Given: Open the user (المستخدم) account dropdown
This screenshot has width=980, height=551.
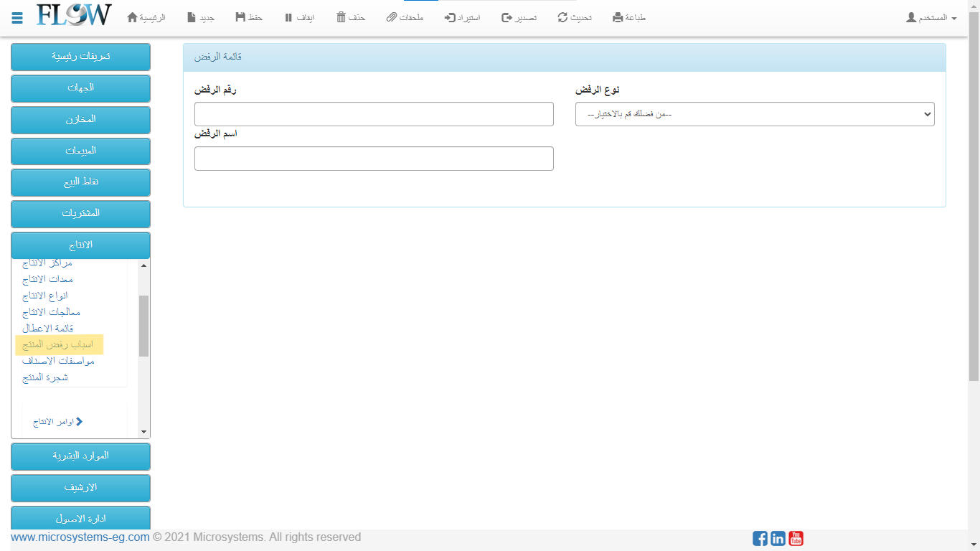Looking at the screenshot, I should point(931,17).
